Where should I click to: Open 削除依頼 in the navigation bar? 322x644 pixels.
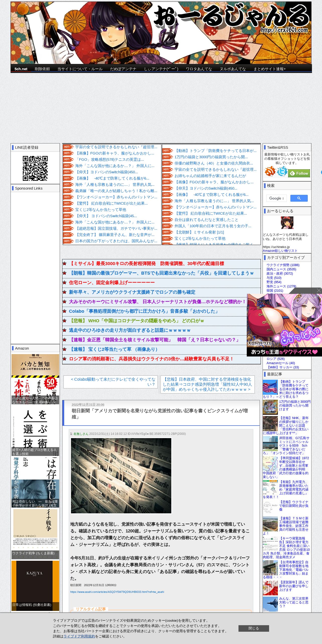42,69
